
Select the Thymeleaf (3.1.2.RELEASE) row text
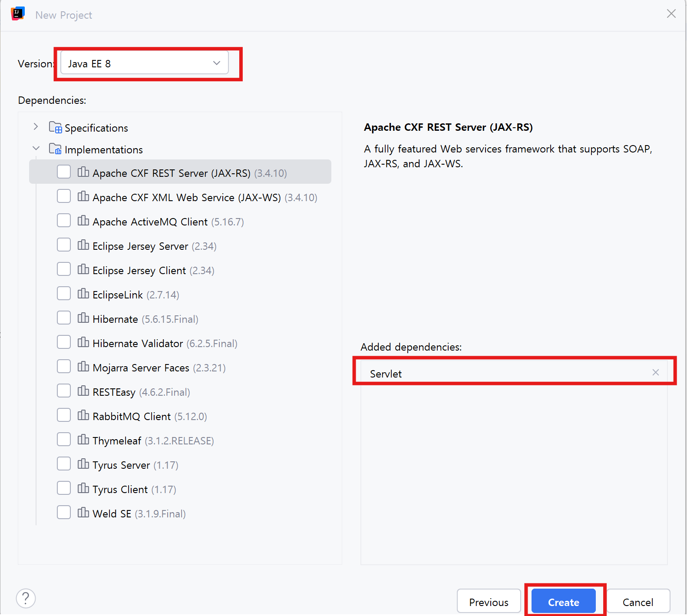coord(153,441)
